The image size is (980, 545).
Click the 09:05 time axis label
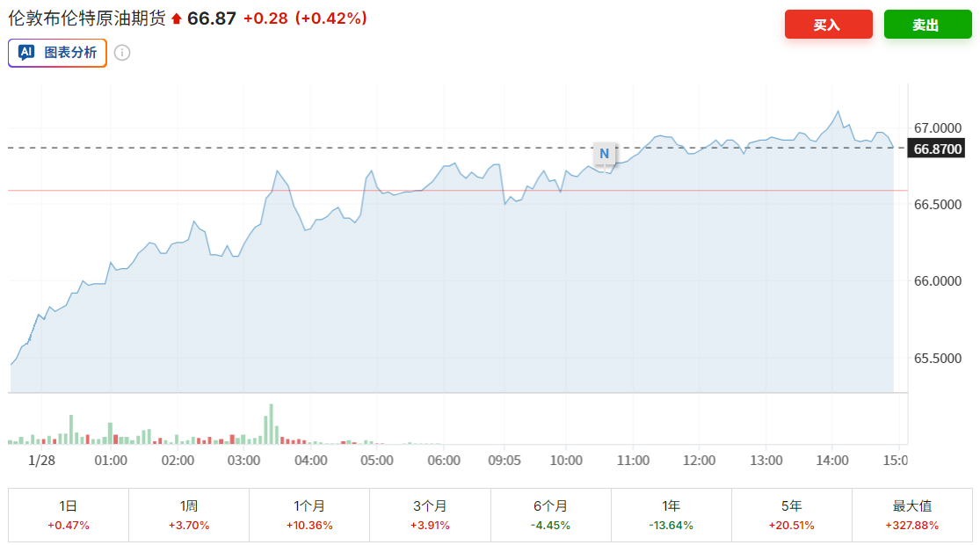point(503,460)
